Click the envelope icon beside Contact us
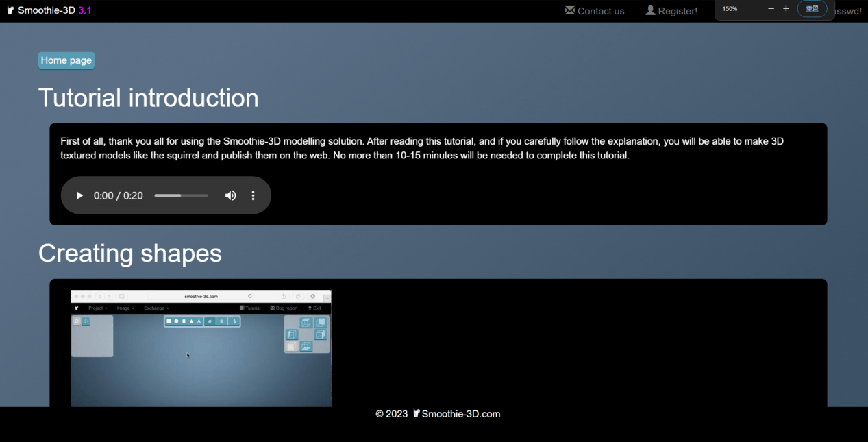 569,10
